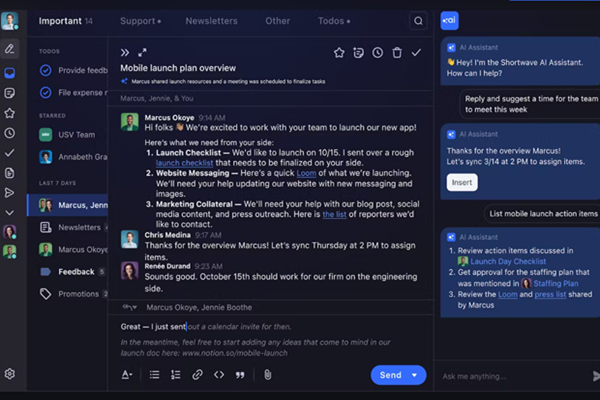
Task: Star the Mobile launch plan overview thread
Action: 339,53
